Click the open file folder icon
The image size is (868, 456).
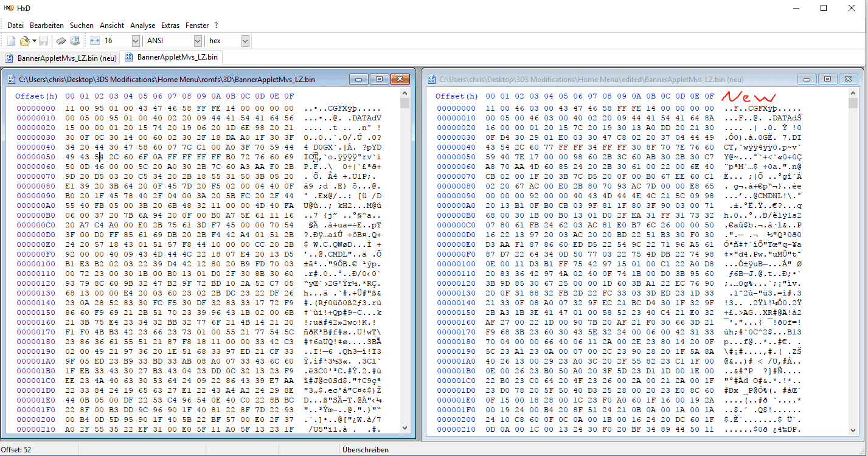coord(24,41)
